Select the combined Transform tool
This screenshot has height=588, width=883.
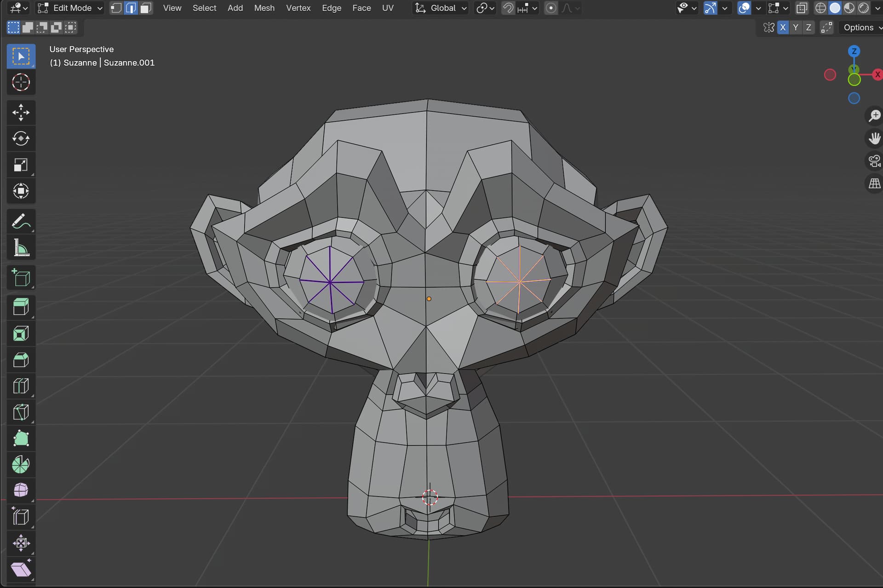click(x=21, y=191)
